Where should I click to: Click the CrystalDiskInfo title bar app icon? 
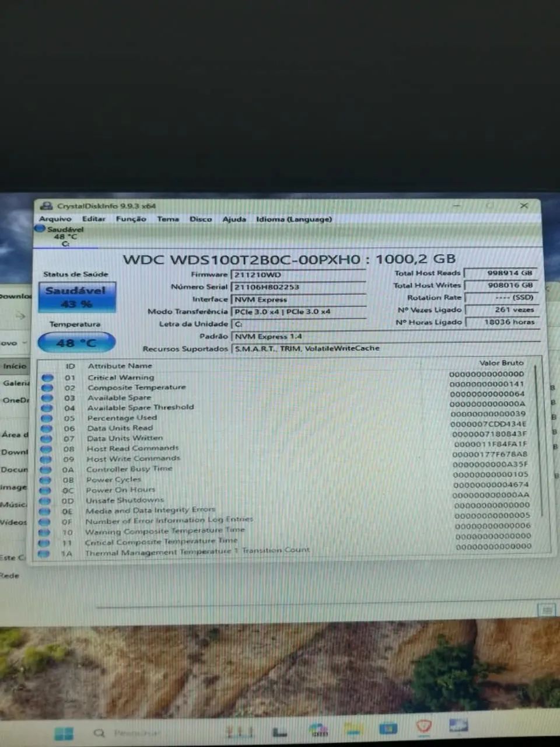[x=46, y=206]
